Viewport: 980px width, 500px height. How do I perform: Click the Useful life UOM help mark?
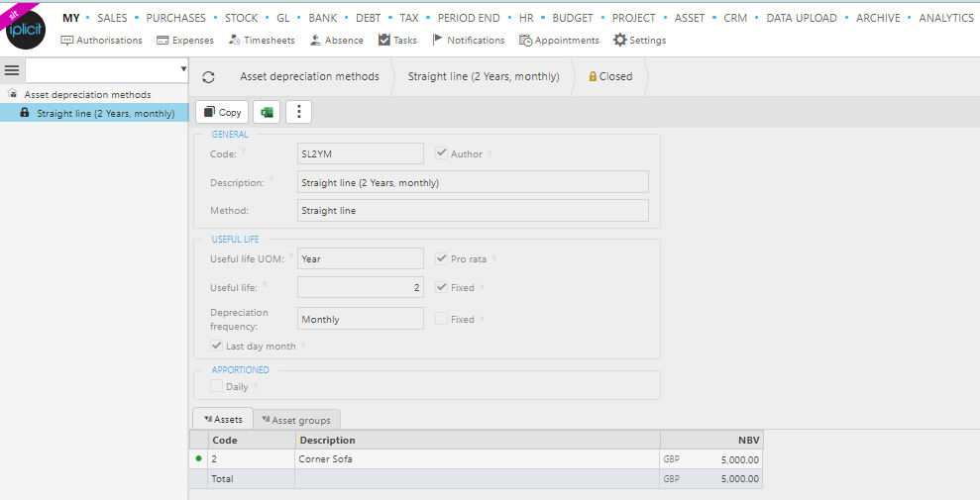[x=291, y=255]
